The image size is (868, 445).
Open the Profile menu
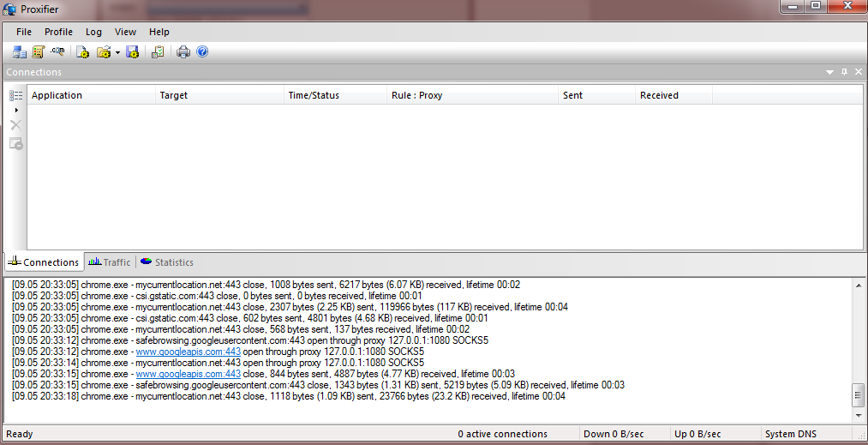pos(58,32)
